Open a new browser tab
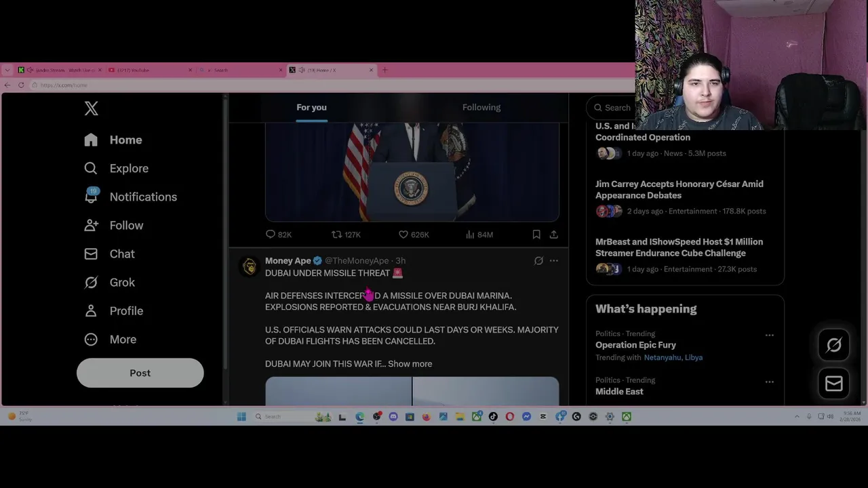Viewport: 868px width, 488px height. coord(384,70)
